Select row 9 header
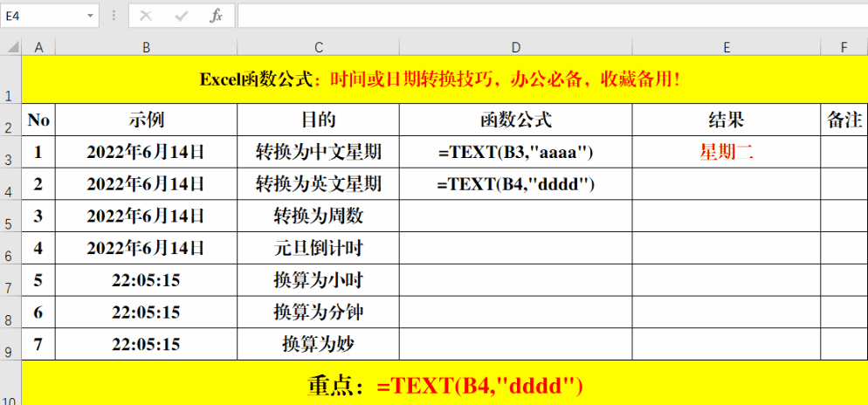Image resolution: width=868 pixels, height=405 pixels. pyautogui.click(x=11, y=344)
